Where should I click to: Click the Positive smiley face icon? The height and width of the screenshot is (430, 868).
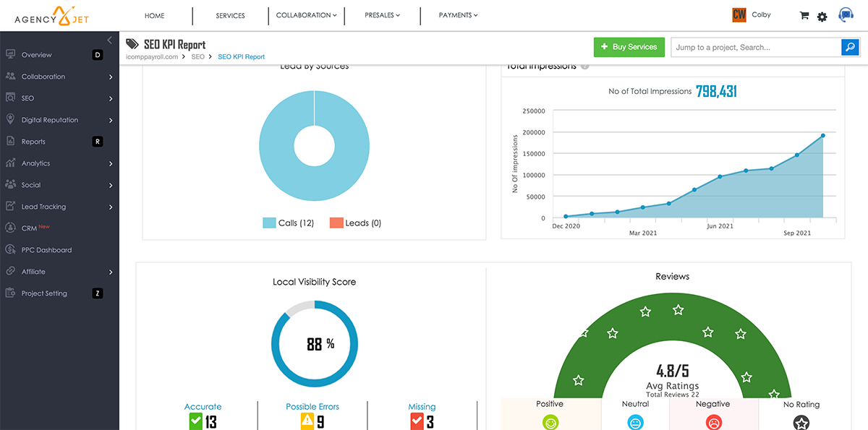(x=550, y=422)
